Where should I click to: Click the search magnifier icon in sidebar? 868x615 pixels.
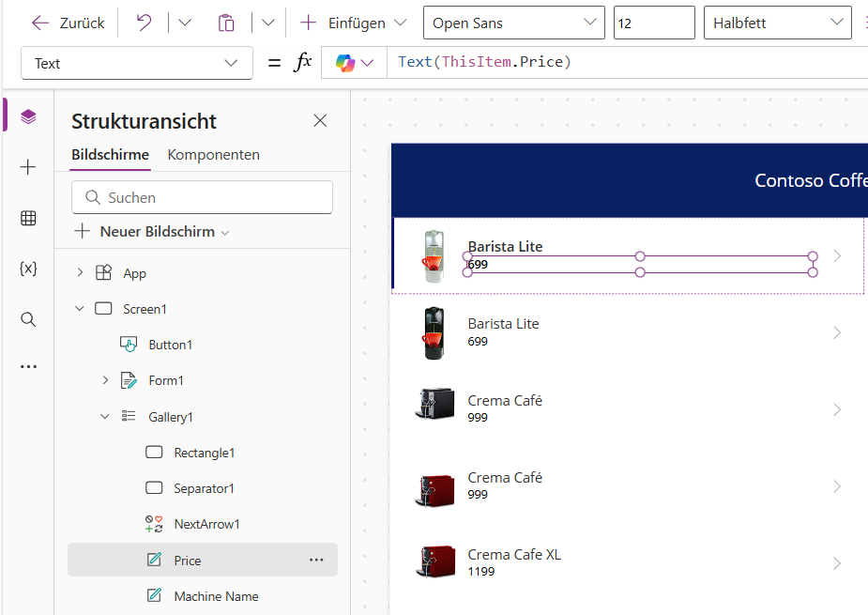pyautogui.click(x=28, y=319)
